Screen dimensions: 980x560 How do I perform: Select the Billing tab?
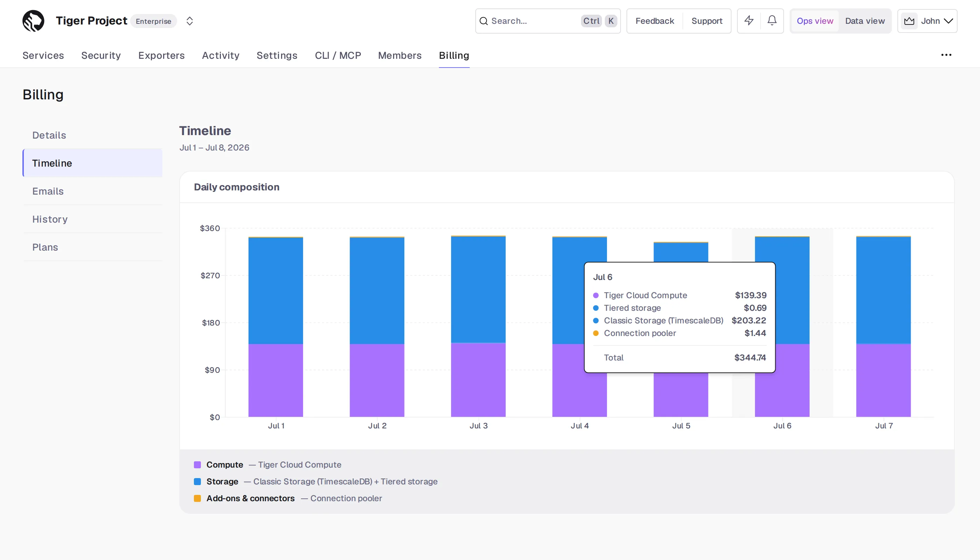(x=454, y=55)
